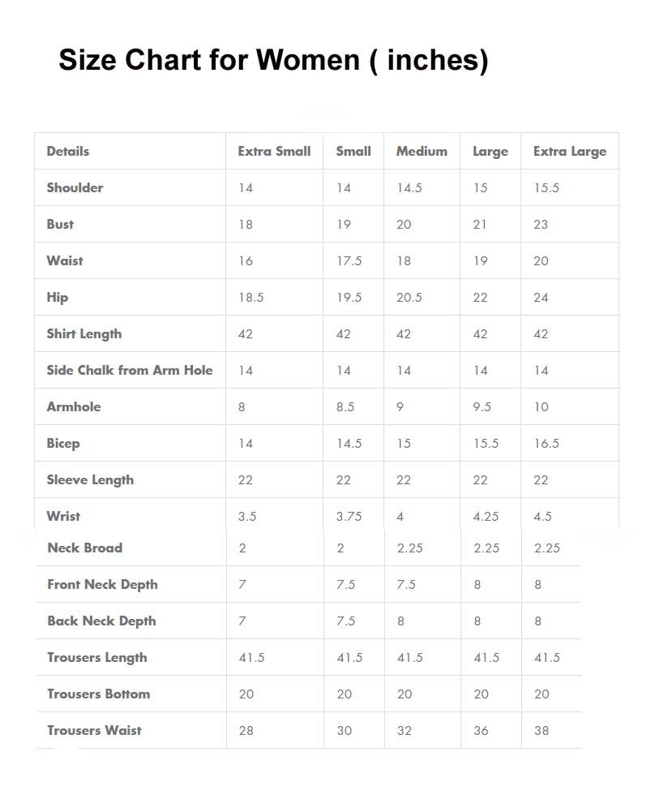Image resolution: width=668 pixels, height=812 pixels.
Task: Click the Wrist value 3.75 for Small
Action: (349, 516)
